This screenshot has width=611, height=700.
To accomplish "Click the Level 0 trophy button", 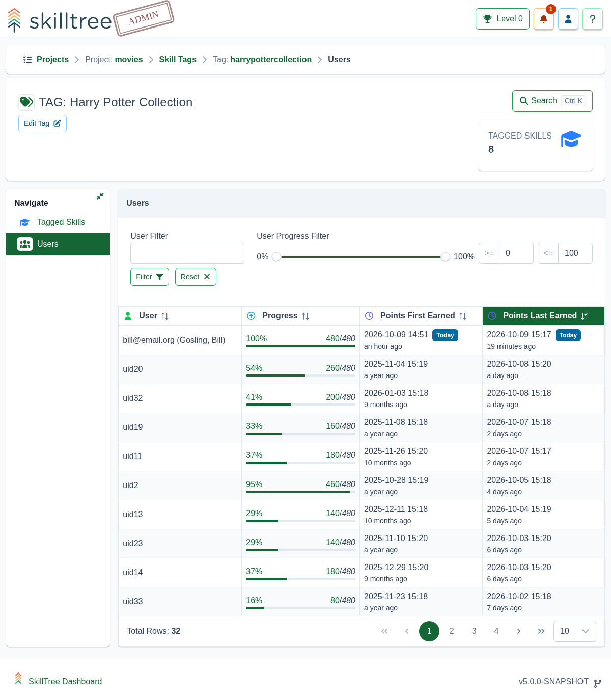I will pyautogui.click(x=503, y=19).
